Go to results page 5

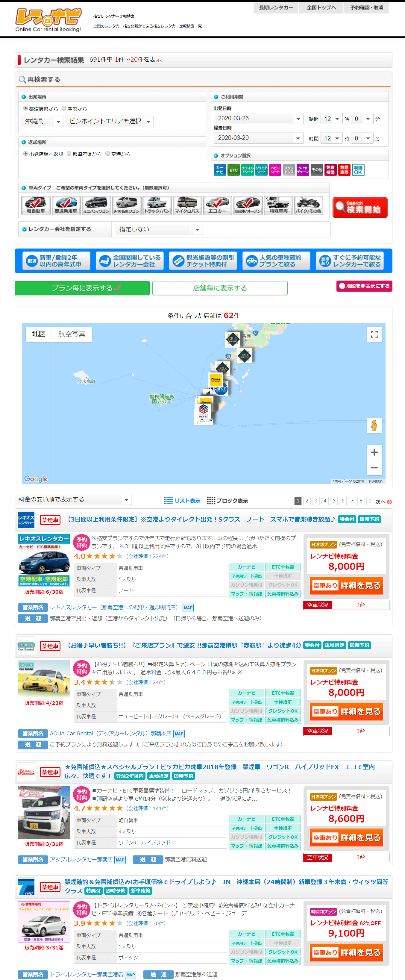[x=334, y=501]
